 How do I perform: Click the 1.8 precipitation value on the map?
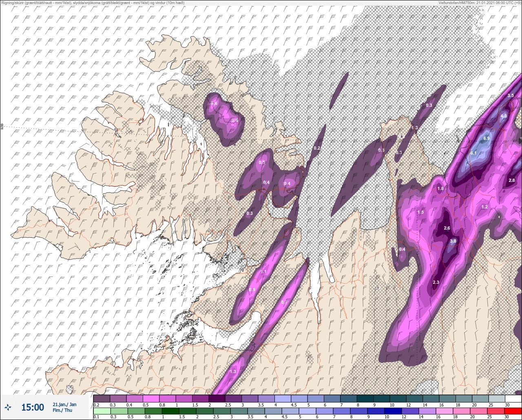pyautogui.click(x=440, y=189)
